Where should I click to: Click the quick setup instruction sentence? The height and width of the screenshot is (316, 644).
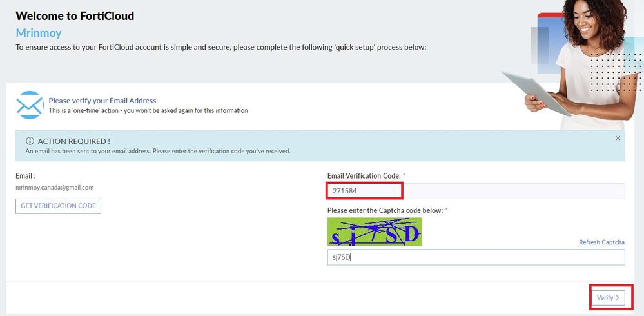coord(221,47)
